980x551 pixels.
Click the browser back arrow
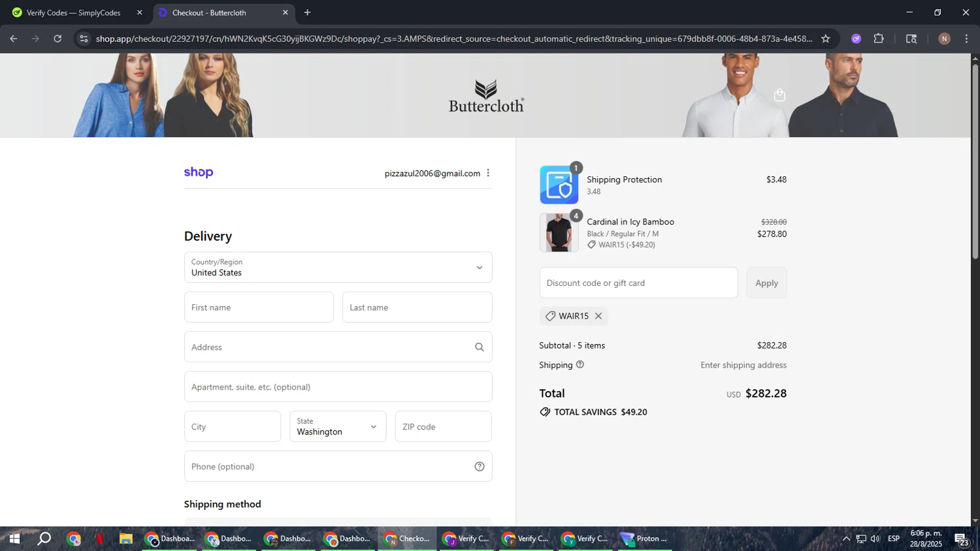13,39
